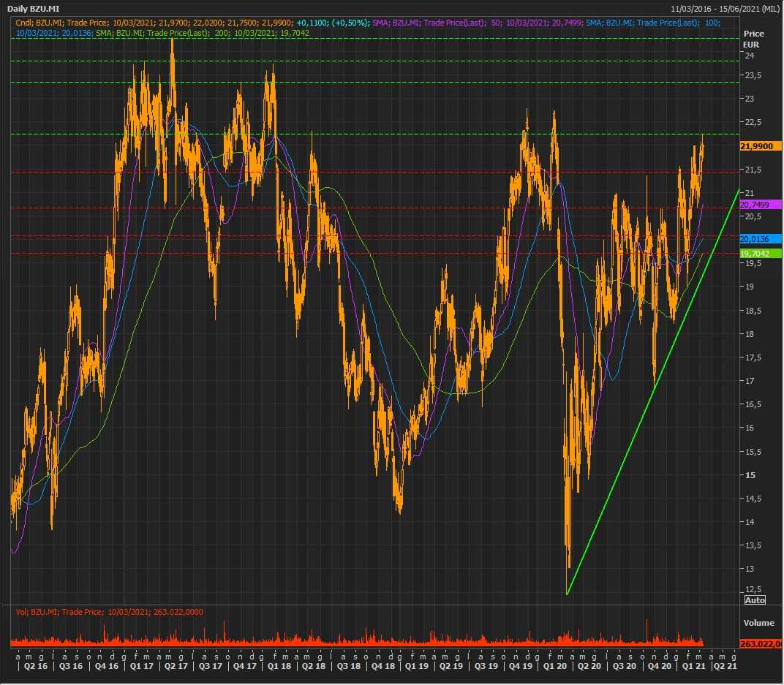The width and height of the screenshot is (784, 685).
Task: Click the orange 21,9900 last price tag
Action: [760, 146]
